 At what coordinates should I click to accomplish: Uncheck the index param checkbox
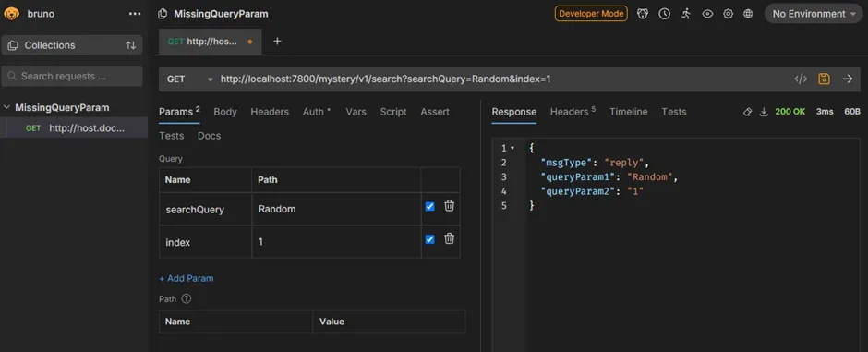pos(429,239)
